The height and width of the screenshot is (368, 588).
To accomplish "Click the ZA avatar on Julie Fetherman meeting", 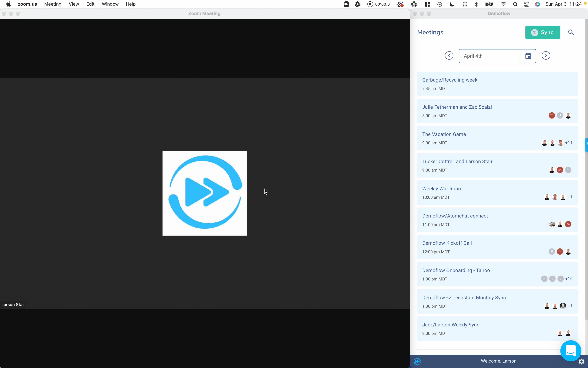I will pyautogui.click(x=552, y=115).
